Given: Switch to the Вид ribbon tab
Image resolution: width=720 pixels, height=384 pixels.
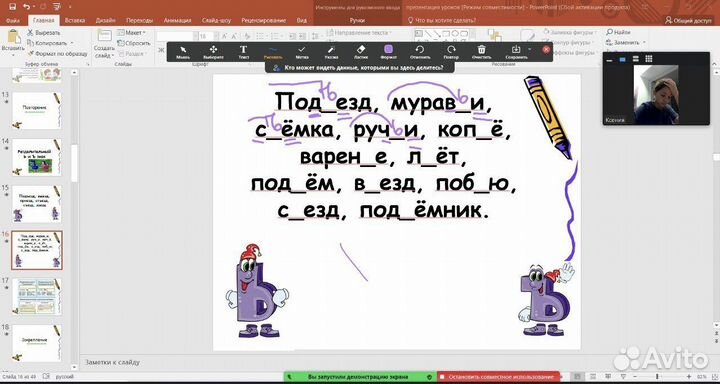Looking at the screenshot, I should tap(302, 21).
